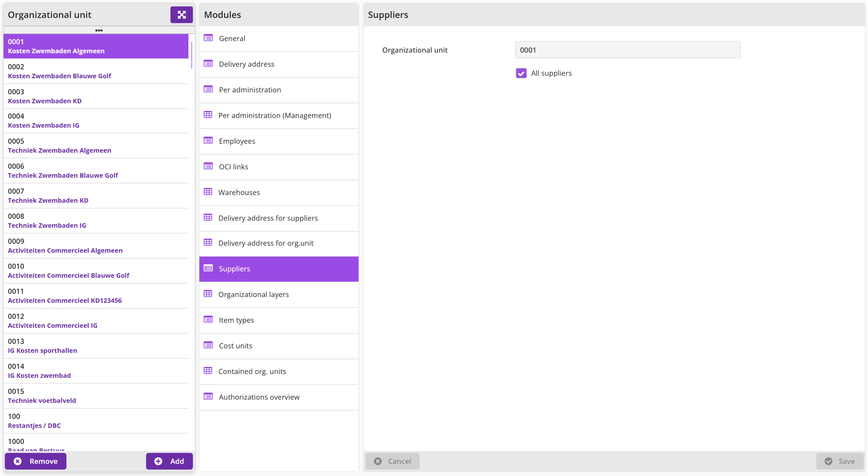Select unit 0009 Activiteiten Commercieel Algemeen

(x=96, y=246)
